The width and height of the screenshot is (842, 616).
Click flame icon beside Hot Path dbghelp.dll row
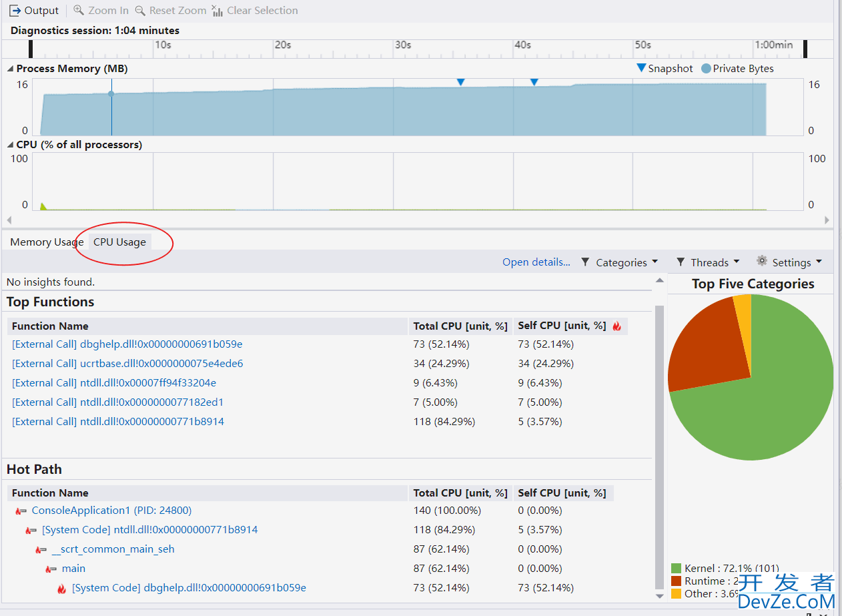pyautogui.click(x=61, y=589)
